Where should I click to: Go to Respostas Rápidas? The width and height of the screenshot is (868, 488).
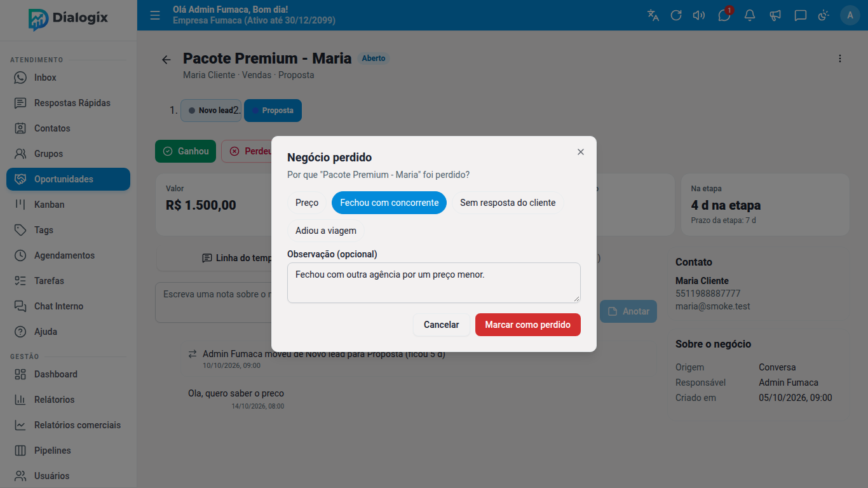(69, 103)
